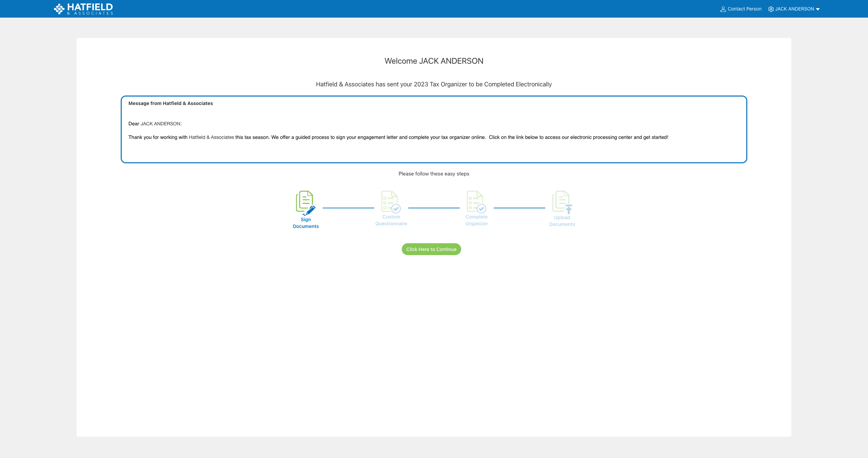Image resolution: width=868 pixels, height=458 pixels.
Task: Click the Hatfield & Associates logo icon
Action: pos(59,8)
